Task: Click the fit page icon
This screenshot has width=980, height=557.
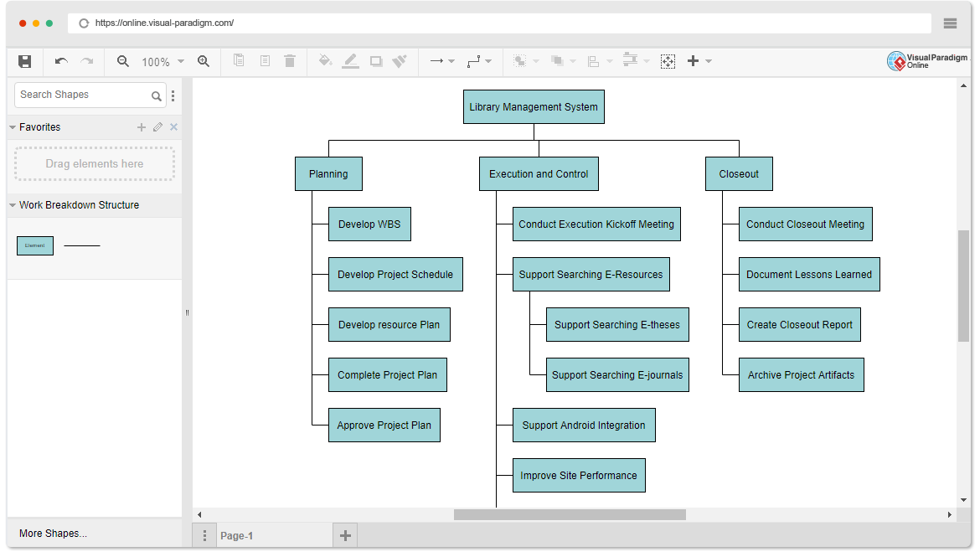Action: (668, 61)
